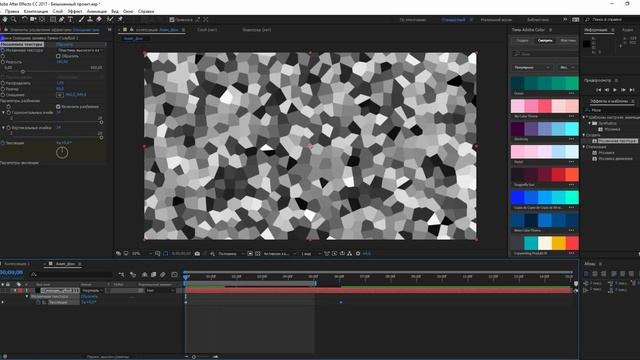Toggle the Evolution stopwatch in timeline
This screenshot has width=640, height=360.
(38, 302)
